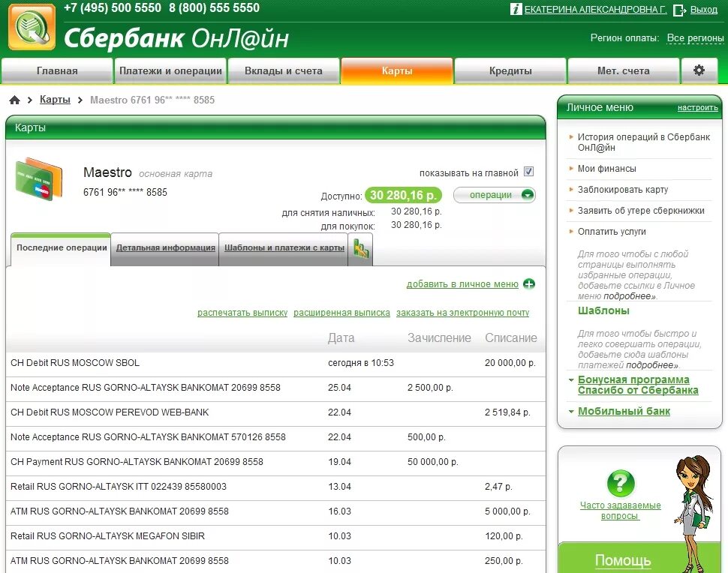Image resolution: width=728 pixels, height=573 pixels.
Task: Click подробнее» link under Шаблоны hint
Action: (652, 365)
